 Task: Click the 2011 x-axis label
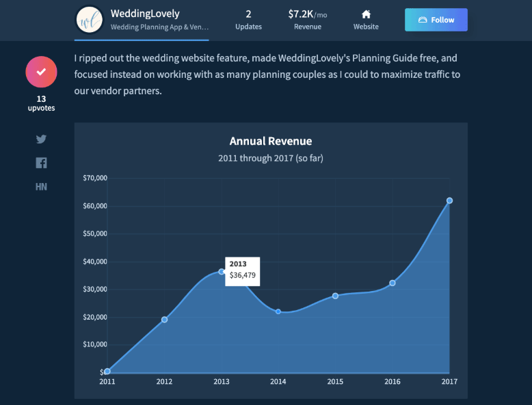[107, 382]
